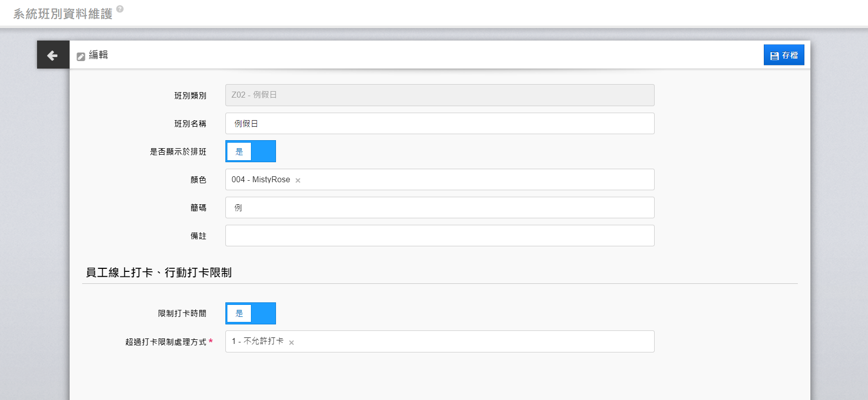
Task: Toggle the 是否顯示於排班 switch
Action: click(250, 151)
